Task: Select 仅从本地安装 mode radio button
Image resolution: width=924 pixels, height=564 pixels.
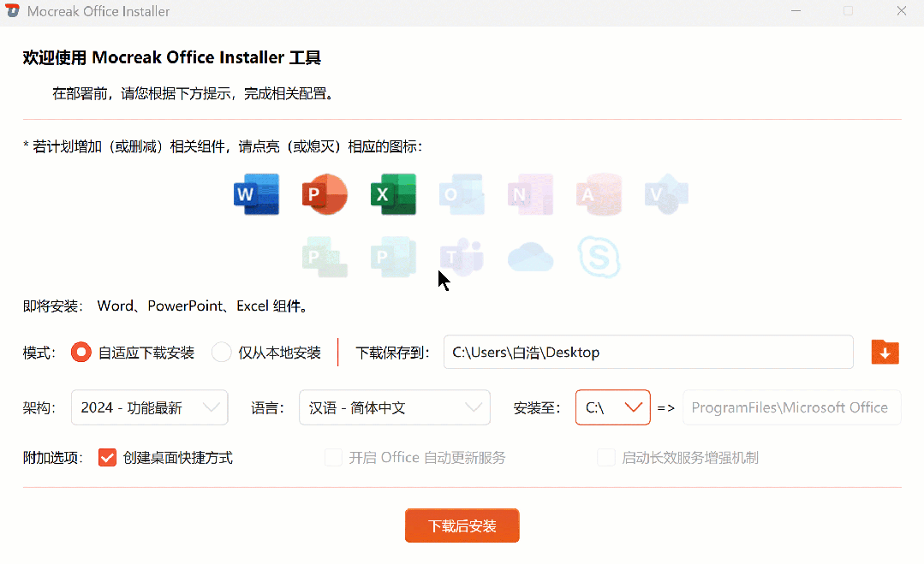Action: point(222,352)
